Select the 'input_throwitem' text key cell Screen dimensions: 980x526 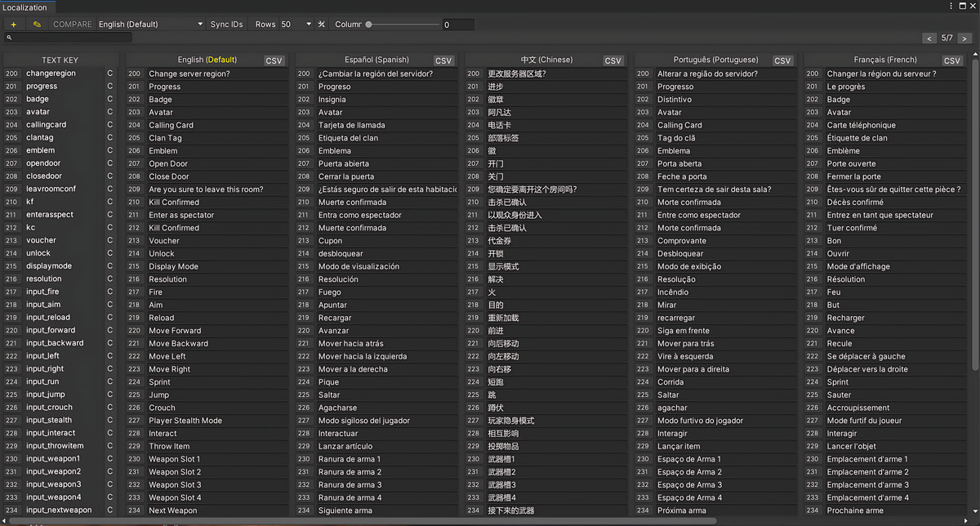[x=64, y=446]
